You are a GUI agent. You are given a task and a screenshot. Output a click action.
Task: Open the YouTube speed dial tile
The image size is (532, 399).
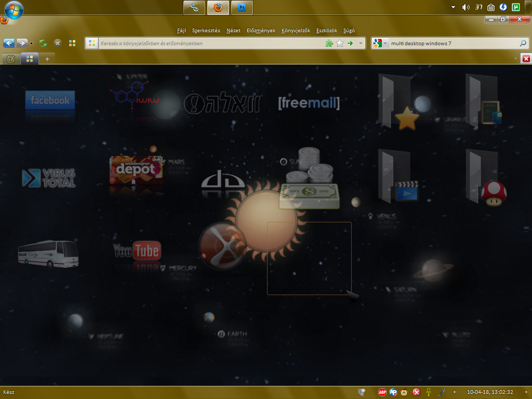click(137, 250)
